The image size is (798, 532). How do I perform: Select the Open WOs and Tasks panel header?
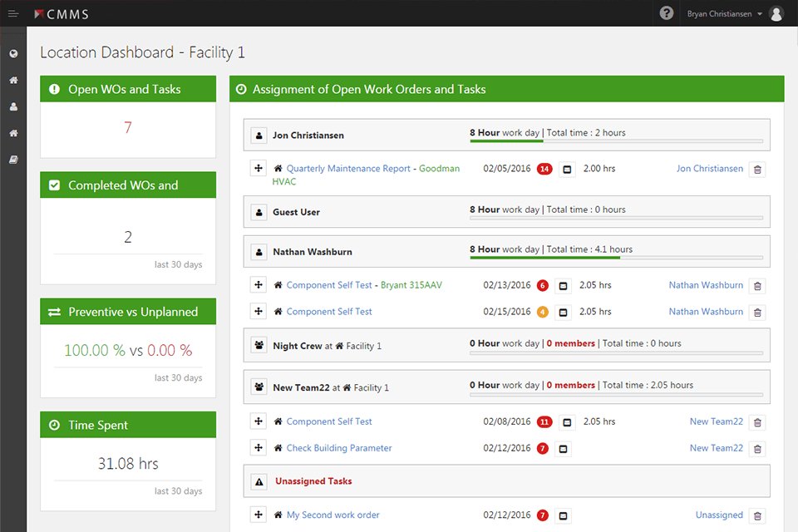(128, 89)
